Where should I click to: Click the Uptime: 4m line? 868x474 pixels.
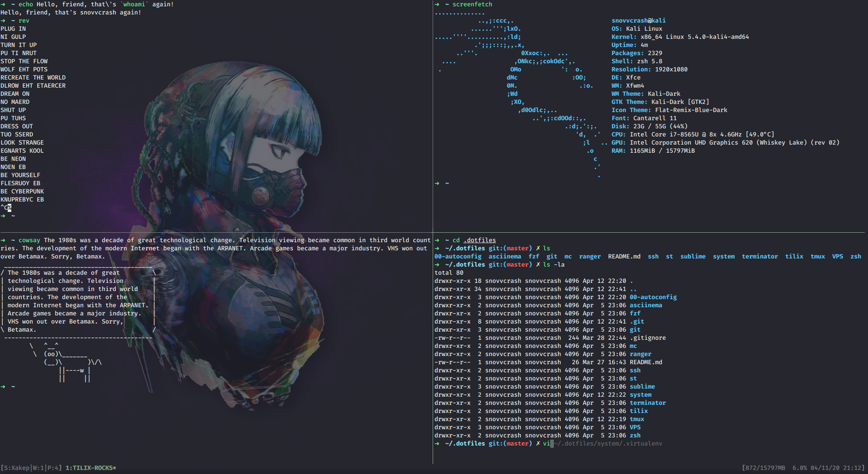click(629, 45)
